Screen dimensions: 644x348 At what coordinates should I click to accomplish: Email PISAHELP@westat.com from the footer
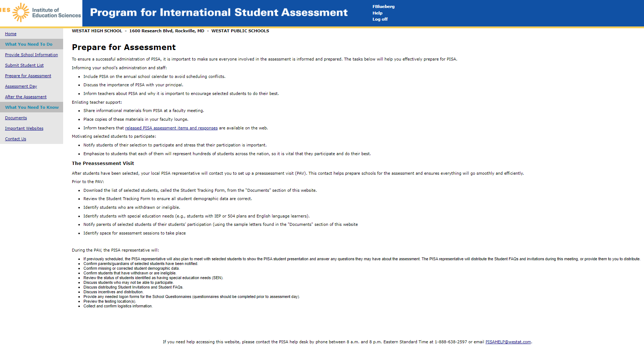(508, 342)
